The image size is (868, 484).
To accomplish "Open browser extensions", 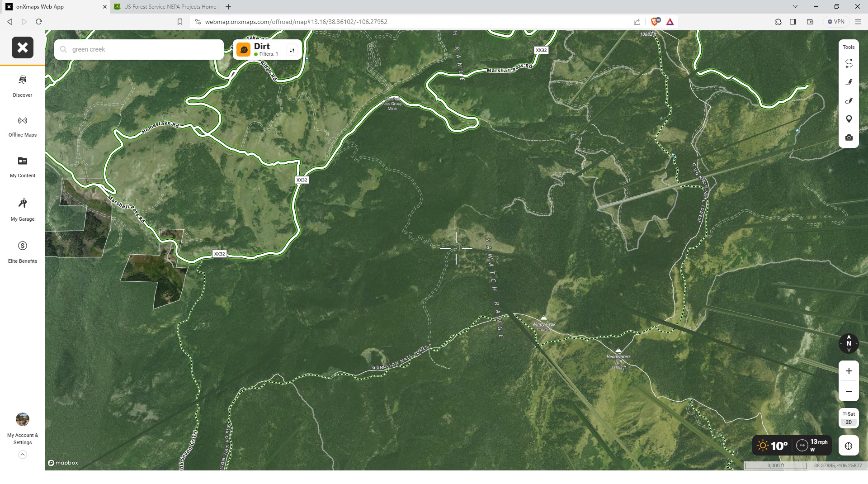I will (x=778, y=22).
